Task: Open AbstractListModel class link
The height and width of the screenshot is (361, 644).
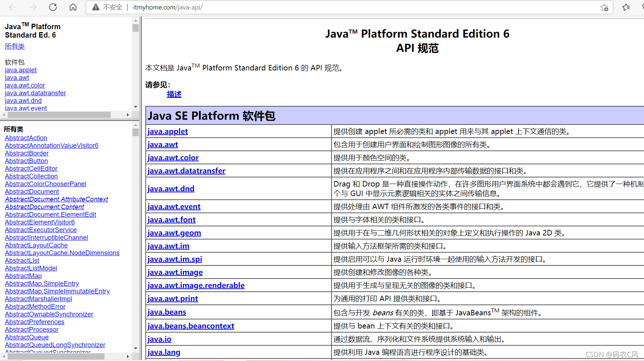Action: [x=31, y=268]
